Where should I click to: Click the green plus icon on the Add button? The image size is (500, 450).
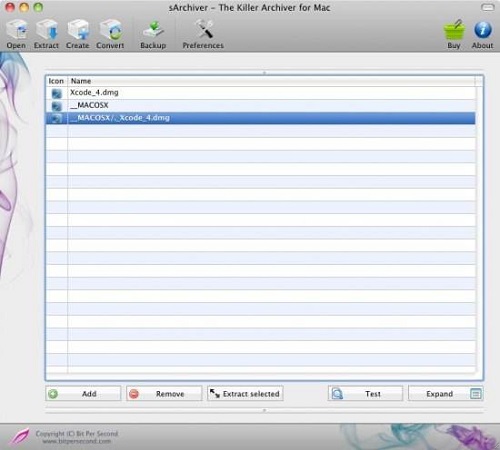click(x=53, y=394)
